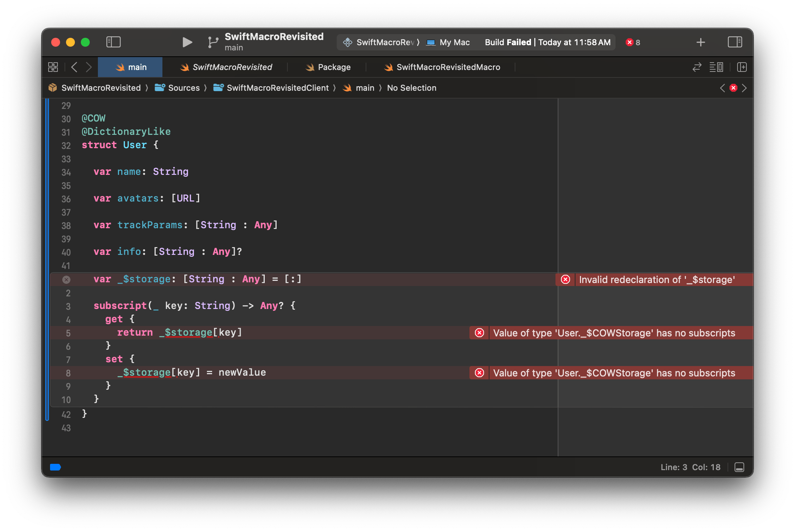Open the editor options lines icon

pyautogui.click(x=716, y=67)
